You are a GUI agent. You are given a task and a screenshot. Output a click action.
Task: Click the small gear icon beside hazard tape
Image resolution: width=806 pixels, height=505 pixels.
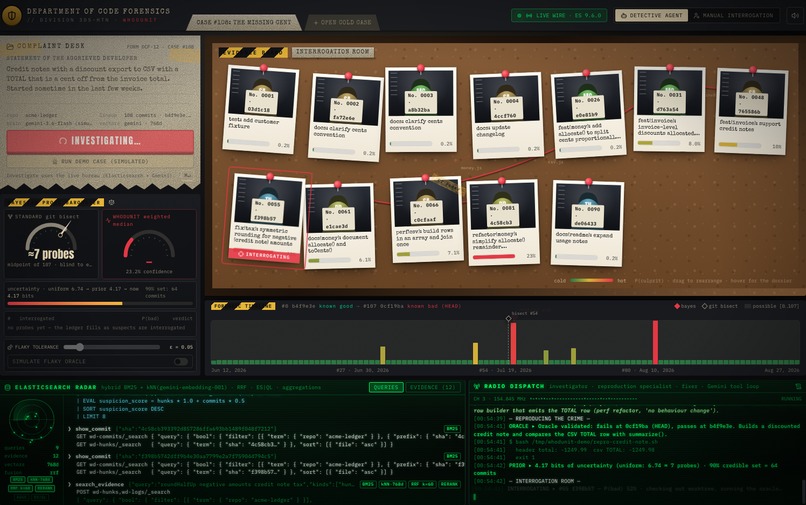click(112, 202)
